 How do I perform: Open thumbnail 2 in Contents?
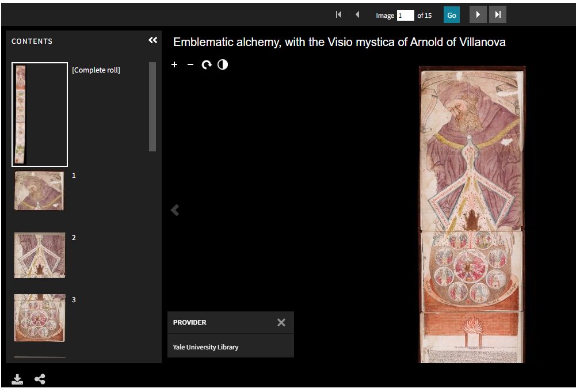click(40, 255)
